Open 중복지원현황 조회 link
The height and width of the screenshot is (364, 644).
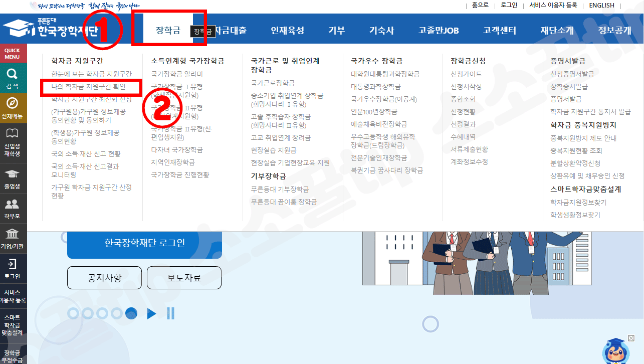pos(576,150)
